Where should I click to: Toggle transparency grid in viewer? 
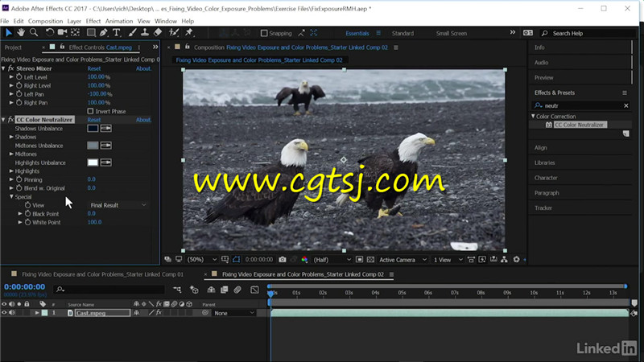[x=370, y=259]
